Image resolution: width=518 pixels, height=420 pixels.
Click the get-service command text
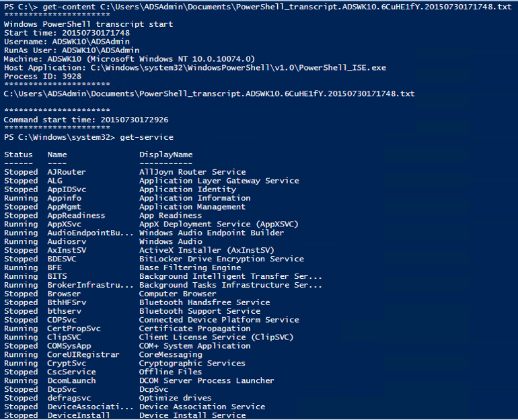pyautogui.click(x=147, y=137)
